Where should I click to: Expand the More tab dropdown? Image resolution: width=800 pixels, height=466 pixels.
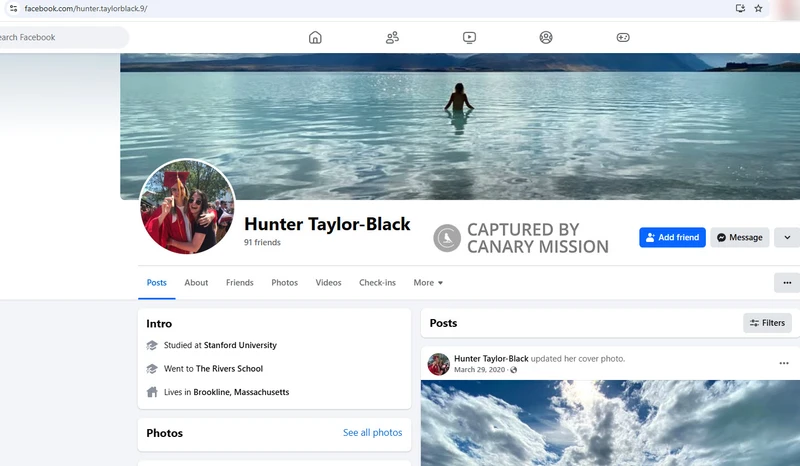(x=428, y=283)
